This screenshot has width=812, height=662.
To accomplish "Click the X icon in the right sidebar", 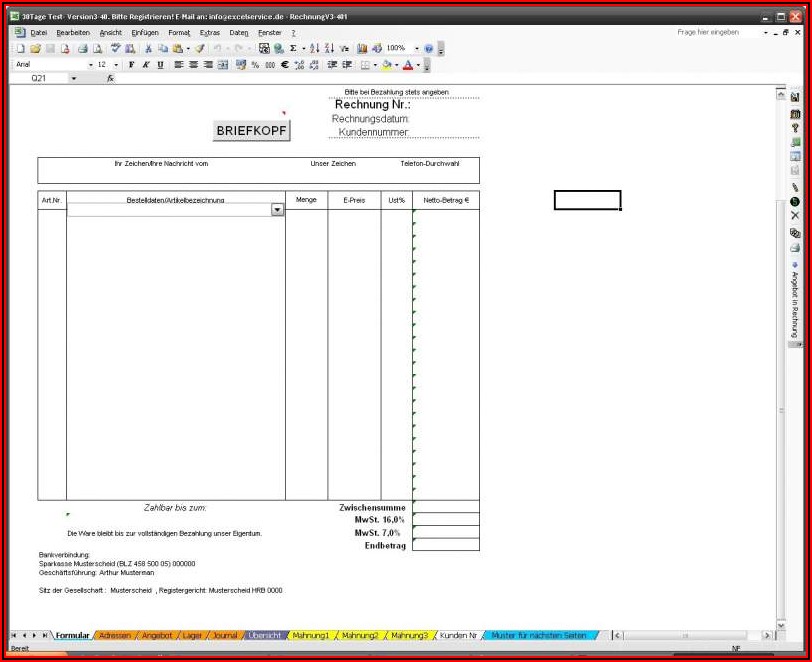I will 795,215.
